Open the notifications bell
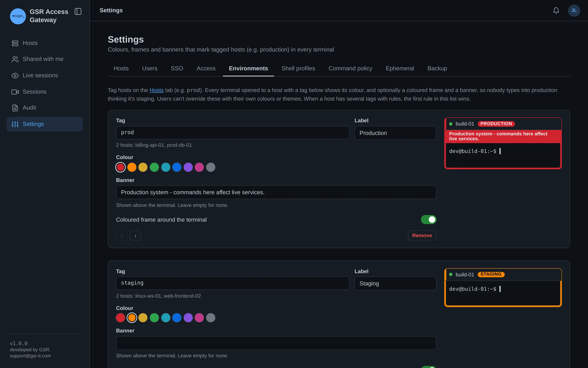 pyautogui.click(x=556, y=11)
